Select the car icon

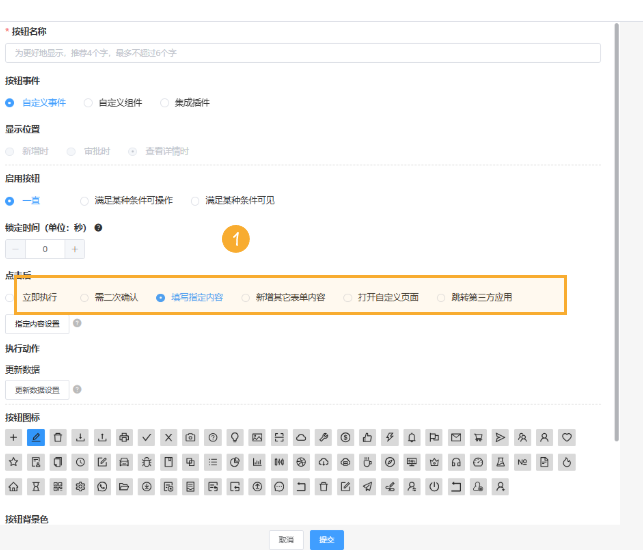click(x=124, y=462)
